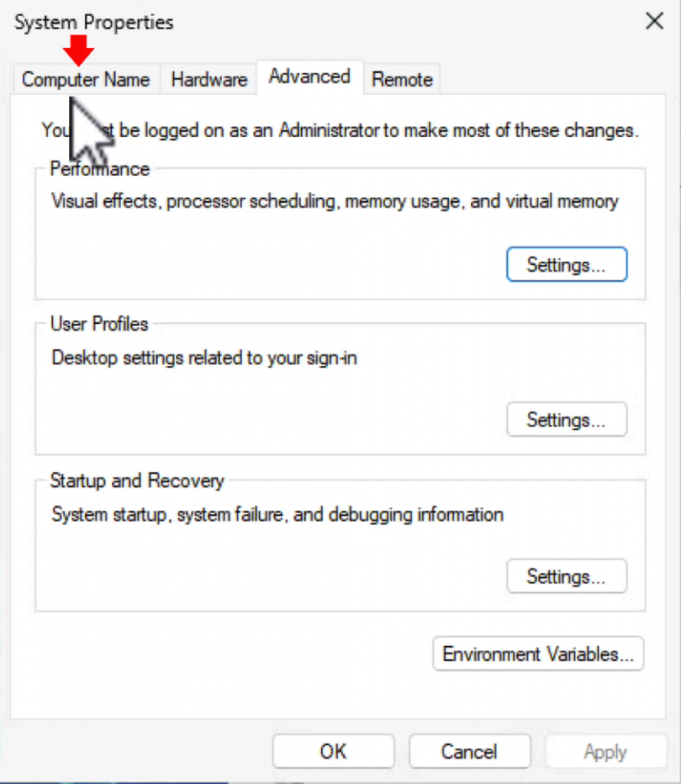
Task: Apply the current settings
Action: [605, 751]
